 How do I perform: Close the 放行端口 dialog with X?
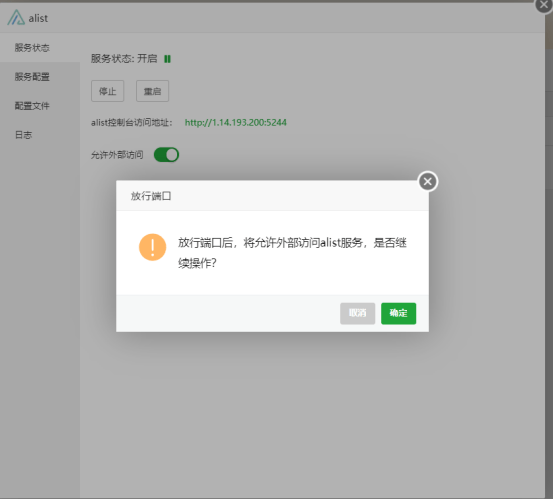pos(428,182)
